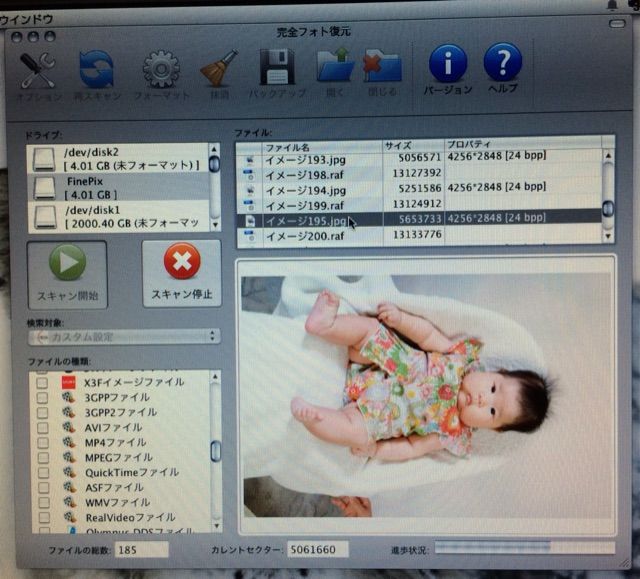
Task: Click the RealVideoファイル label
Action: tap(130, 517)
